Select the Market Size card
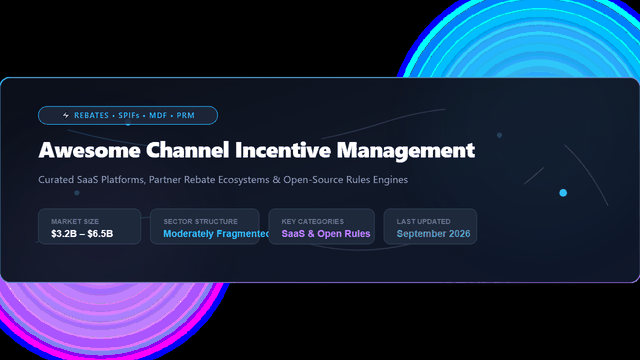The width and height of the screenshot is (640, 360). click(x=89, y=227)
